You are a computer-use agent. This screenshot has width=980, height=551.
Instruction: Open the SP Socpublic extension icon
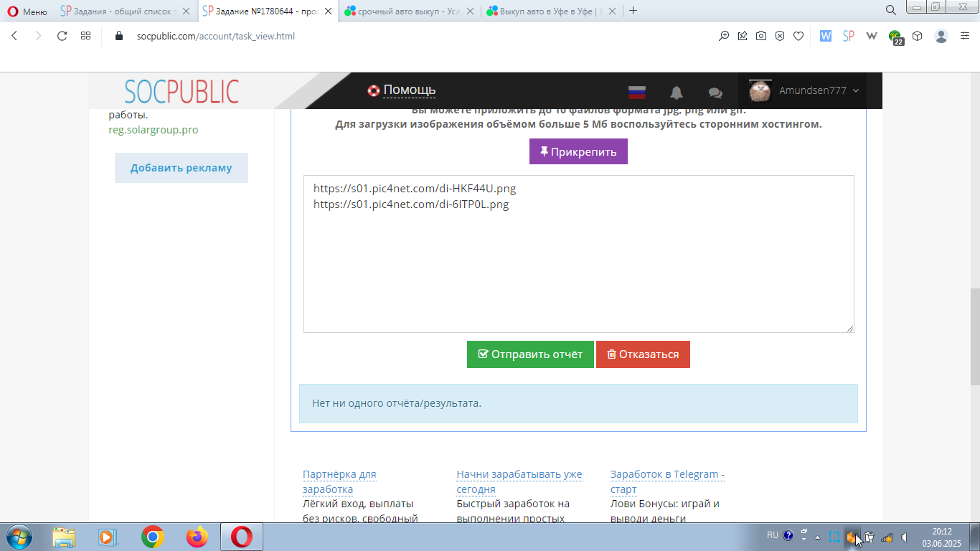(x=848, y=36)
